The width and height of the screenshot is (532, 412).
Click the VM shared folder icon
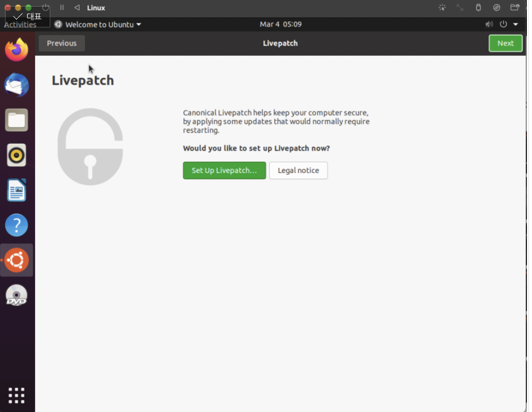[x=515, y=8]
